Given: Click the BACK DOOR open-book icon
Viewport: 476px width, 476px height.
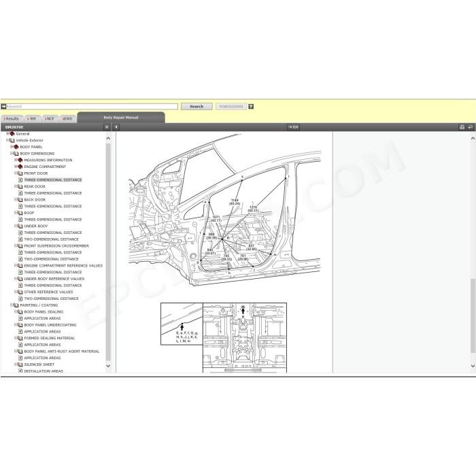Looking at the screenshot, I should [x=20, y=200].
